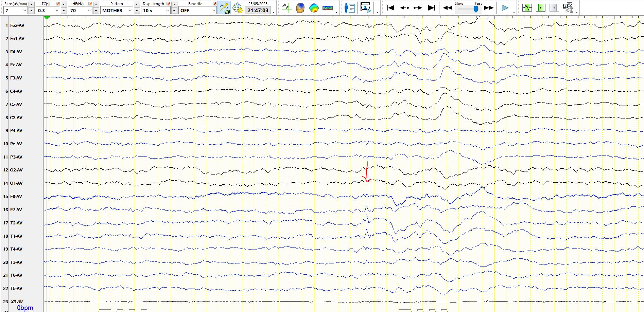Jump to the start of recording
The image size is (644, 312).
pos(391,7)
